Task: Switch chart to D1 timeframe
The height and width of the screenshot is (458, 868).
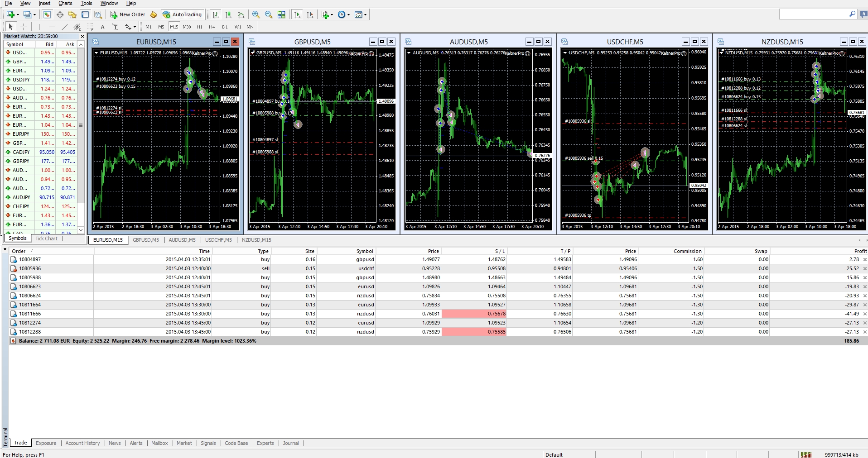Action: click(x=225, y=27)
